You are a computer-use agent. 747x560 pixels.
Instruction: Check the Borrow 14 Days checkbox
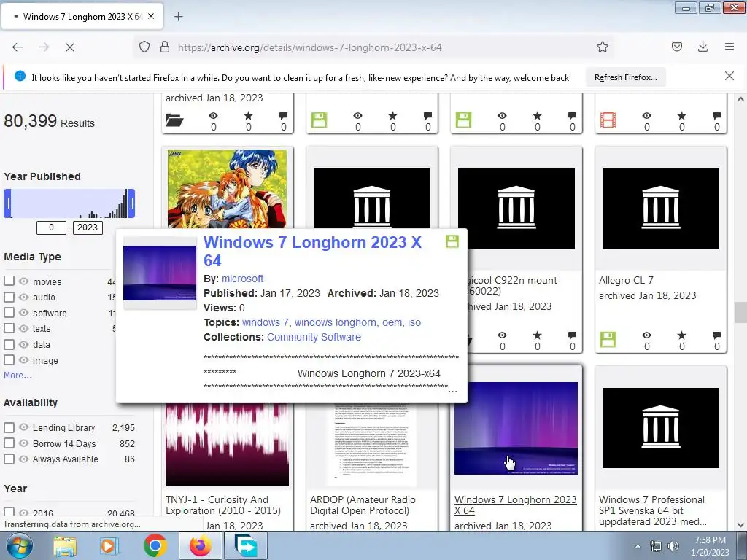[x=9, y=443]
